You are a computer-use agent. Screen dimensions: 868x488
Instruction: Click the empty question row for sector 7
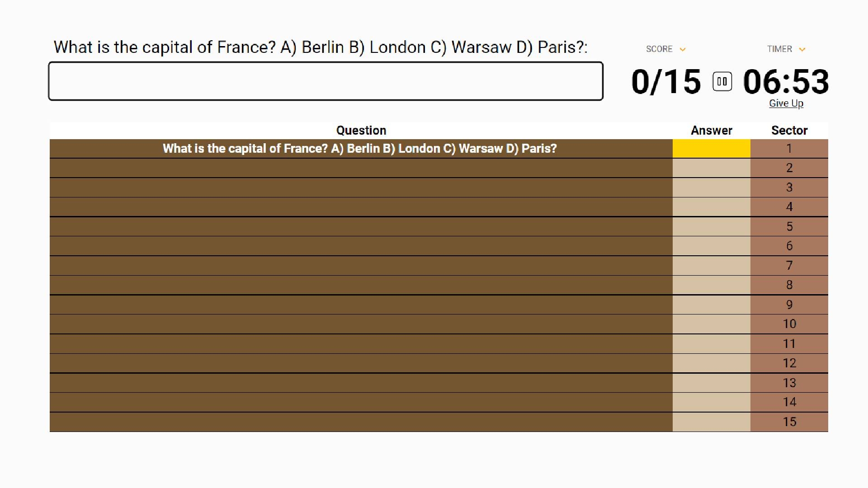click(x=360, y=266)
